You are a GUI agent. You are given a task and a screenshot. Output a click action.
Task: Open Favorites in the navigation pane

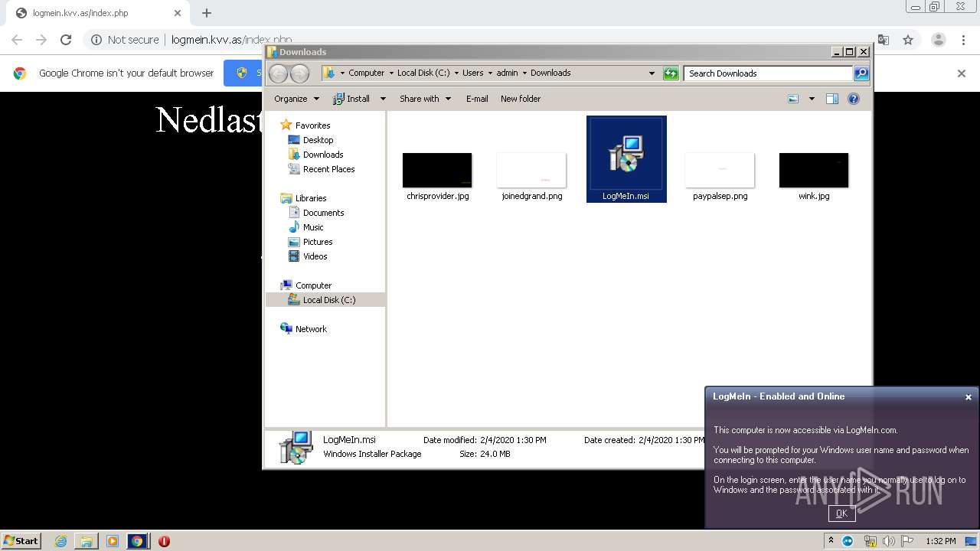[x=312, y=126]
